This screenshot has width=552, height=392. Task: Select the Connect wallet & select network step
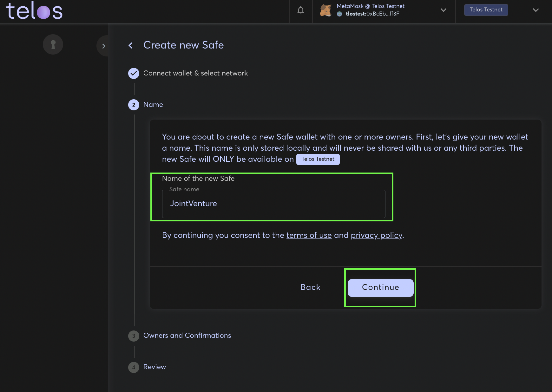tap(195, 73)
